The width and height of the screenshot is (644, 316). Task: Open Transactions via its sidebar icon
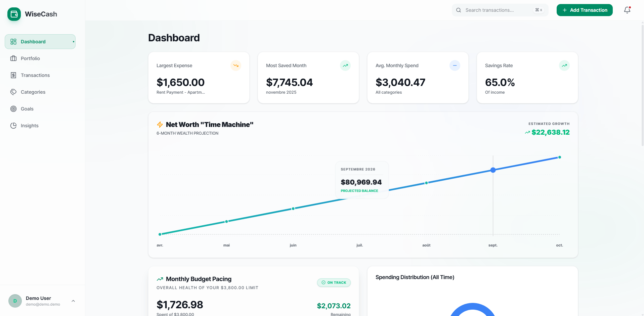point(13,75)
